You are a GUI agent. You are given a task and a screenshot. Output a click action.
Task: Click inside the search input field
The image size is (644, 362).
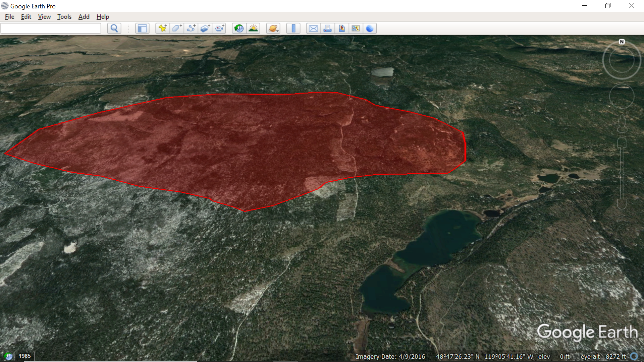pos(51,28)
